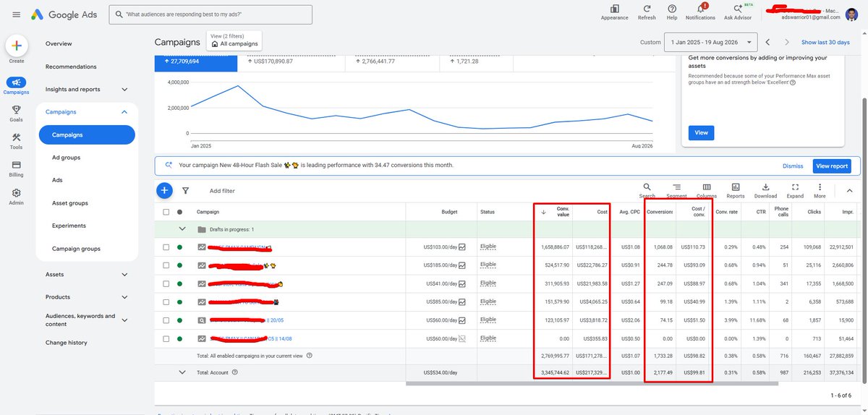Open the custom date range dropdown
Image resolution: width=868 pixels, height=415 pixels.
pyautogui.click(x=712, y=43)
